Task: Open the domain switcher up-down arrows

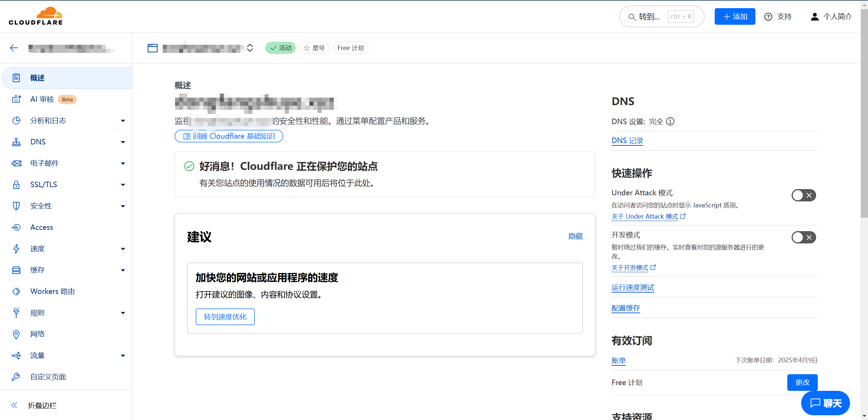Action: tap(250, 48)
